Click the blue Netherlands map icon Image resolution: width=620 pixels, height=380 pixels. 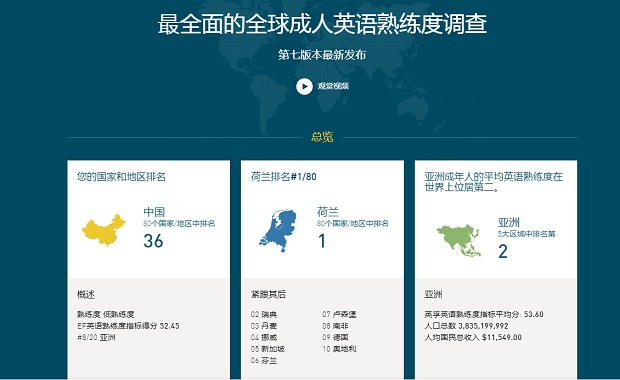pos(278,231)
